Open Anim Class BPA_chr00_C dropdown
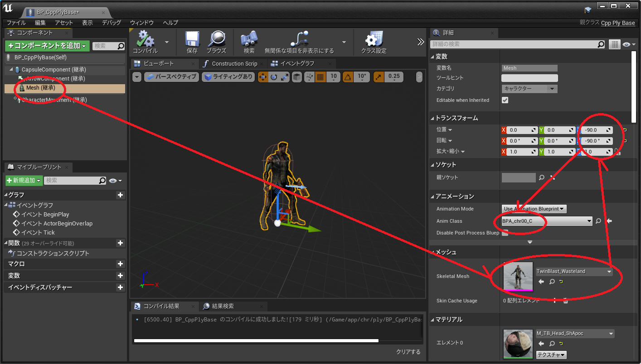This screenshot has width=641, height=364. tap(547, 221)
